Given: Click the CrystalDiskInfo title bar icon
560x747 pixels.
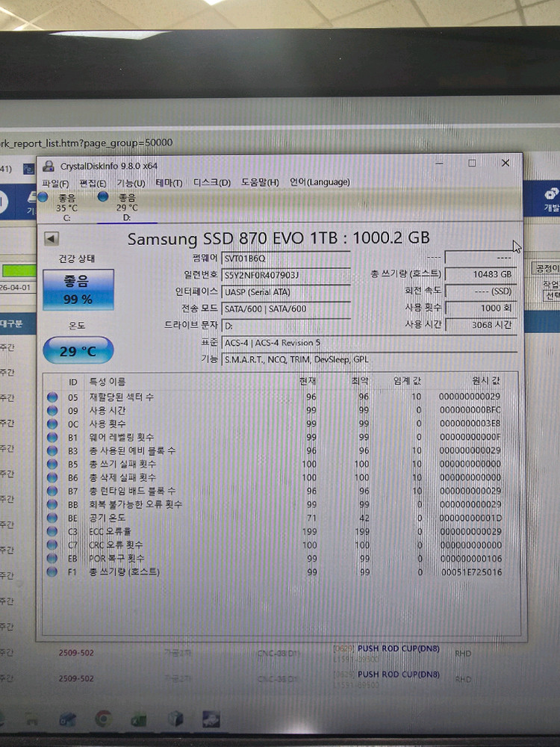Looking at the screenshot, I should [x=48, y=166].
